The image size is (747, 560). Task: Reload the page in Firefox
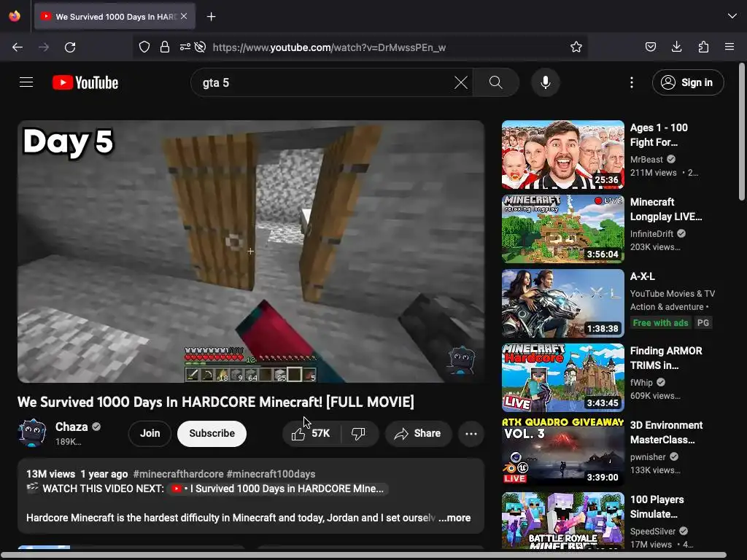coord(70,47)
